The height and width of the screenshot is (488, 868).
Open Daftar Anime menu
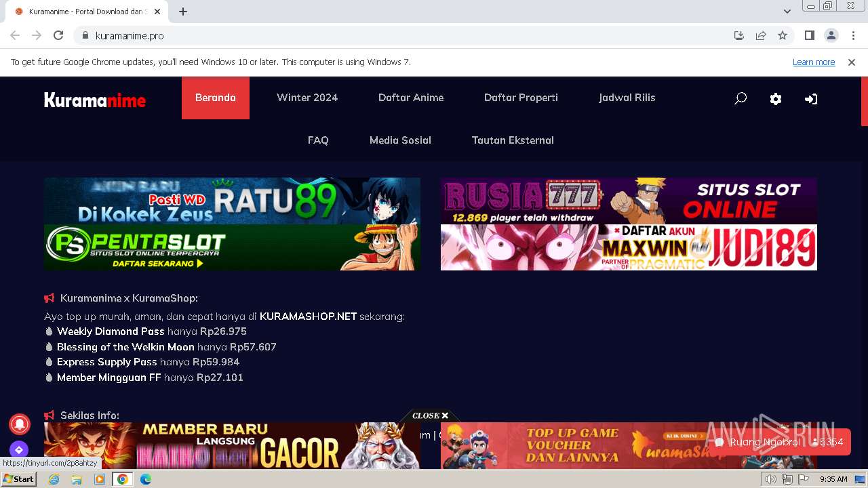pos(411,98)
